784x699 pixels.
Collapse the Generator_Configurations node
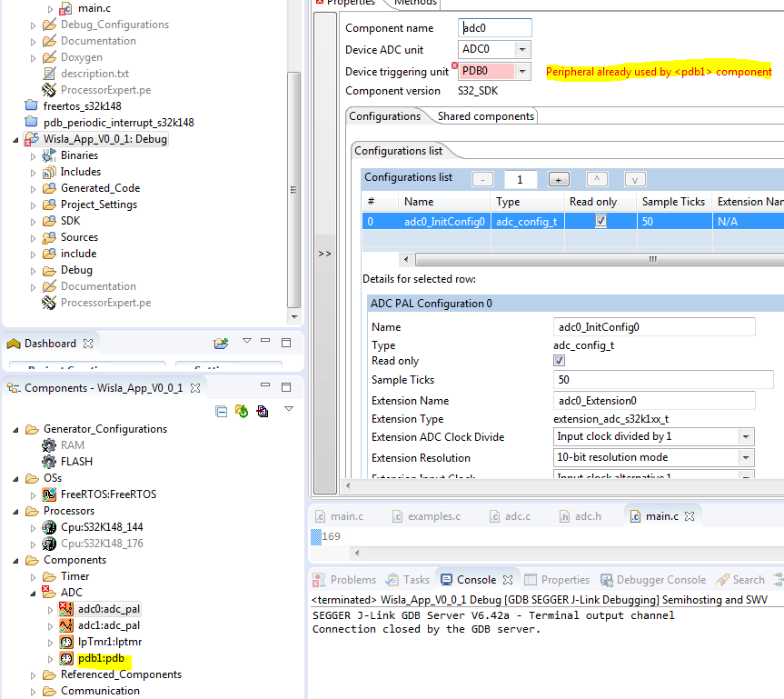click(15, 430)
